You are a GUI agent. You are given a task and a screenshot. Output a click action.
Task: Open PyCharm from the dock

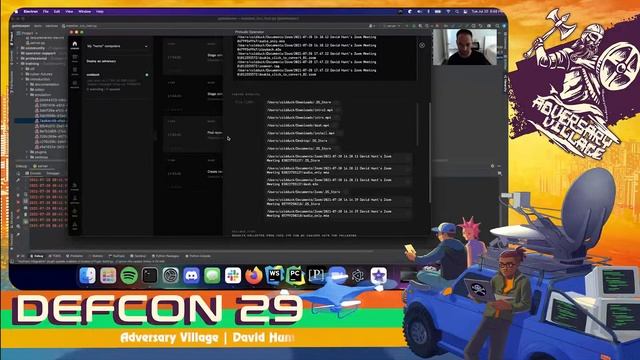[295, 276]
